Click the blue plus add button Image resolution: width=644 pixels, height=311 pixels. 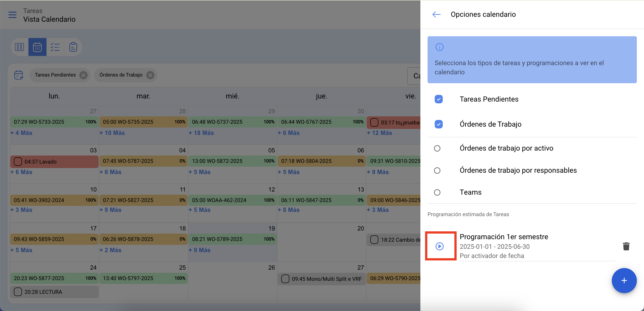click(624, 281)
